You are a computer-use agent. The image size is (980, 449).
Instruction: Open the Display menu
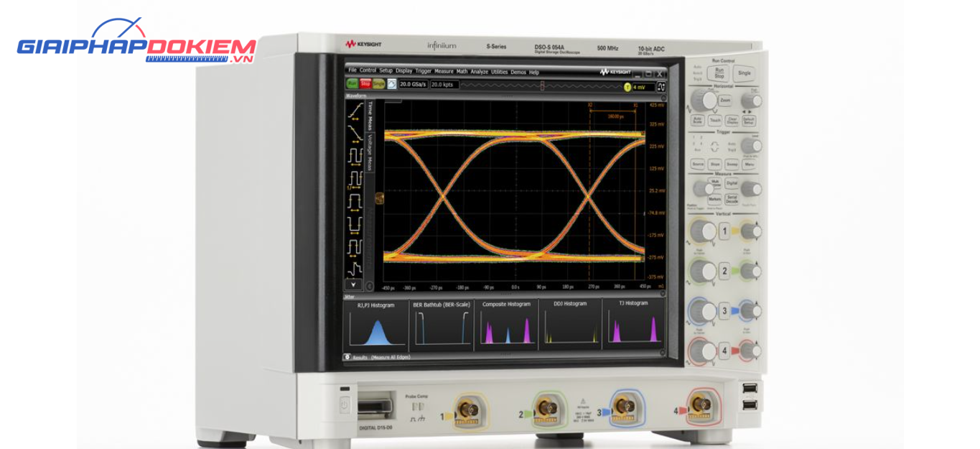pos(404,70)
